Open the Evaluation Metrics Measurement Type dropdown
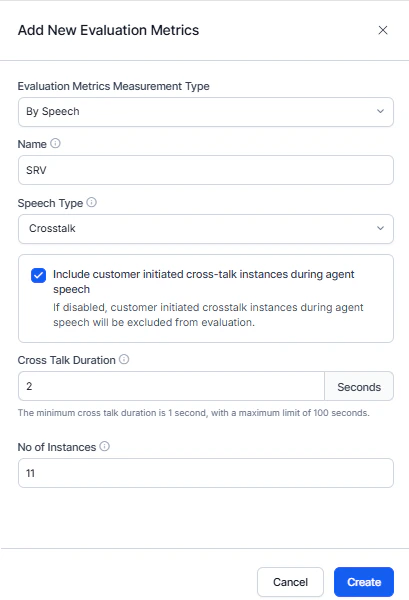409x600 pixels. pos(206,112)
